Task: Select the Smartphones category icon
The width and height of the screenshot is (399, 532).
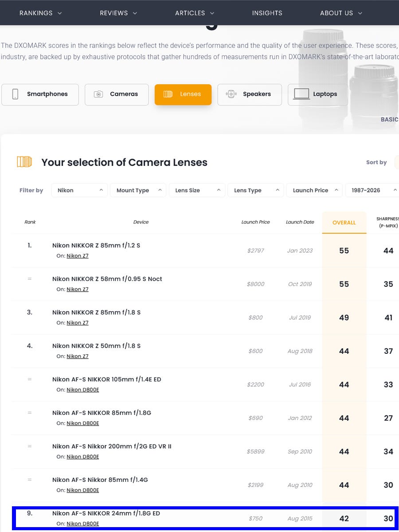Action: pos(15,94)
